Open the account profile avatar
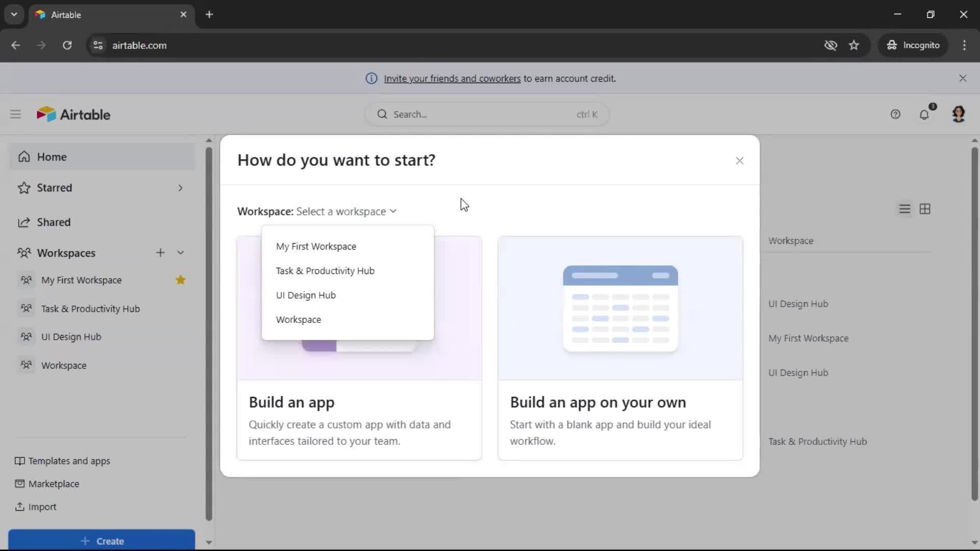The height and width of the screenshot is (551, 980). (959, 114)
